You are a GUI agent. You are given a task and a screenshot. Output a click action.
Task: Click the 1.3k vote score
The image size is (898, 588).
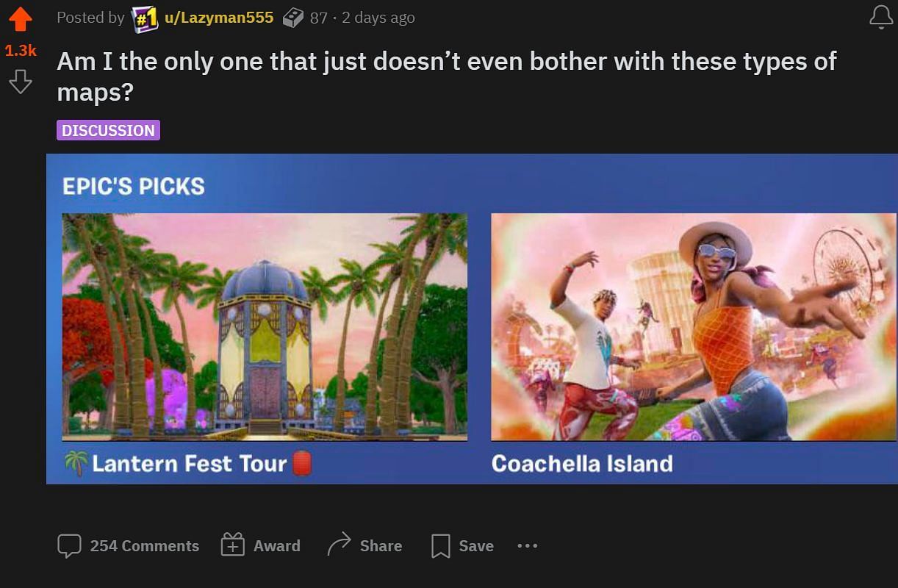tap(20, 50)
